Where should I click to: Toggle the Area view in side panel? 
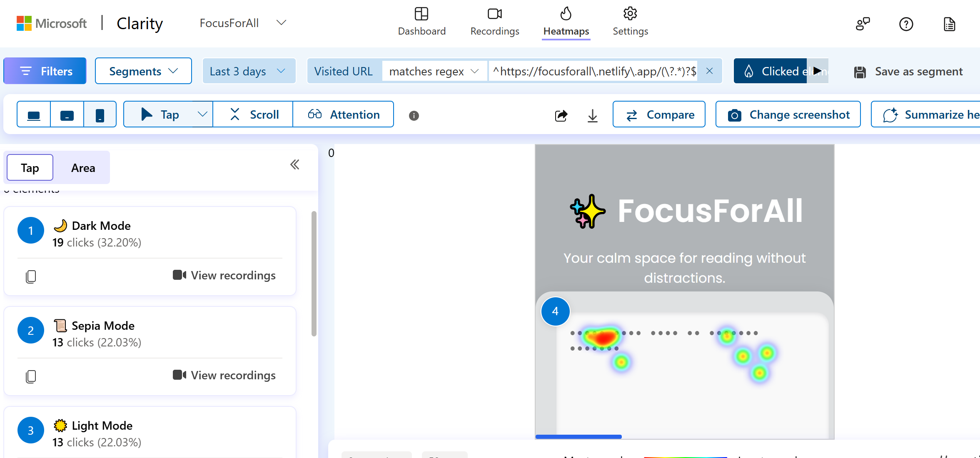[x=83, y=168]
